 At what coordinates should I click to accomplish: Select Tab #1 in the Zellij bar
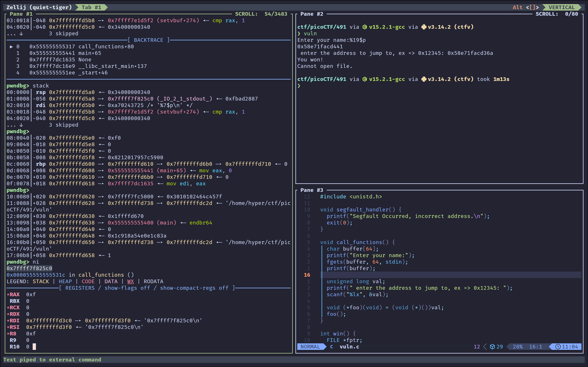pos(91,7)
